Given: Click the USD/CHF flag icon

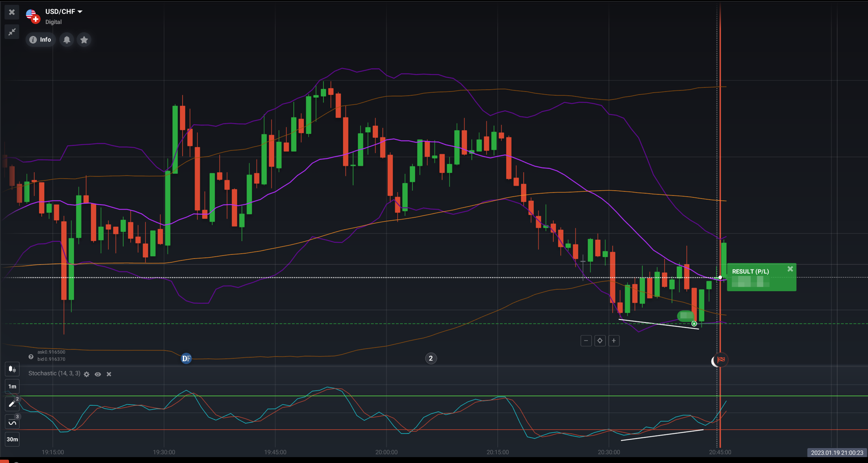Looking at the screenshot, I should (33, 16).
